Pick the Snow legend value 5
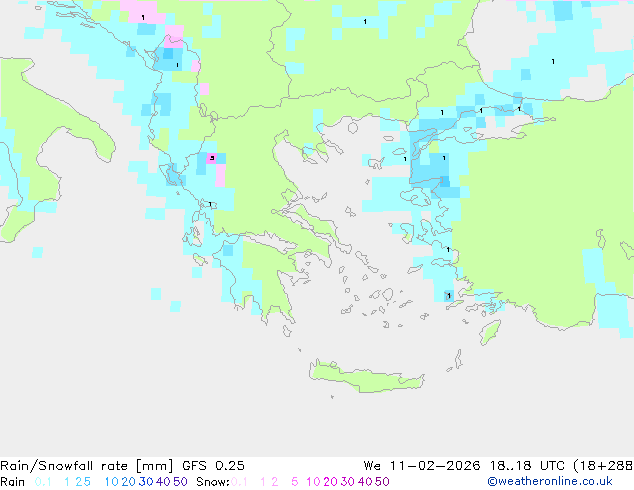 pyautogui.click(x=295, y=482)
